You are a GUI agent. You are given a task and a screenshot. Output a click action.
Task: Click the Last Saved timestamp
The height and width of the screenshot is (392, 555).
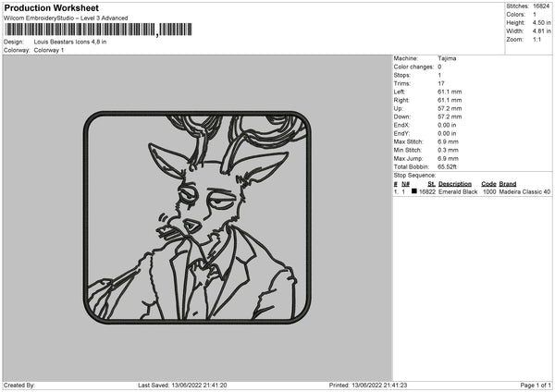(x=182, y=385)
